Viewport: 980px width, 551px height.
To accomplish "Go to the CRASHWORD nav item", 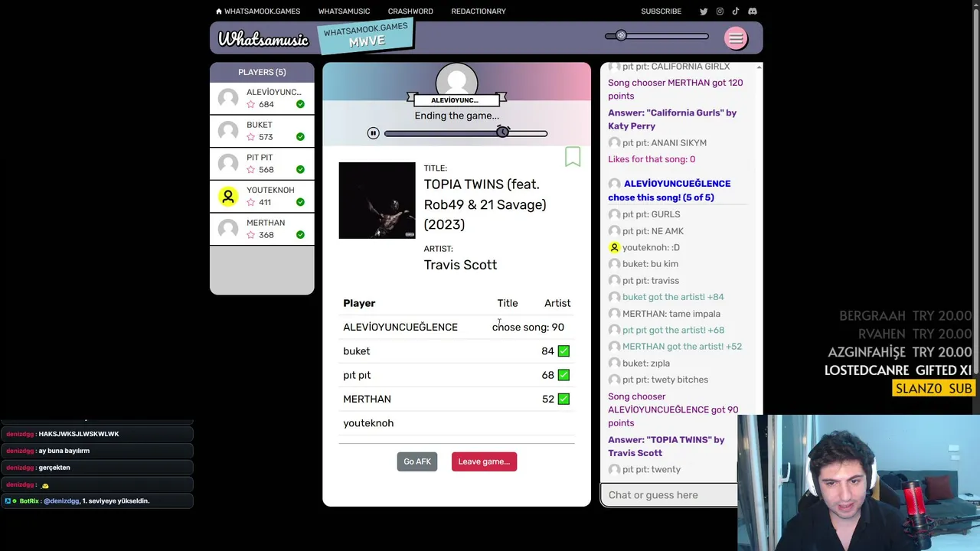I will tap(410, 11).
